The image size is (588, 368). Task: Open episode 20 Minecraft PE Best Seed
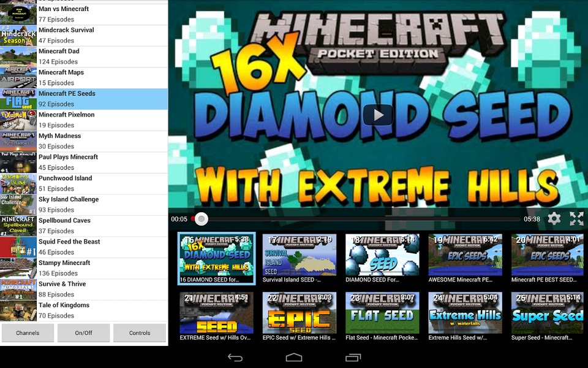coord(548,258)
